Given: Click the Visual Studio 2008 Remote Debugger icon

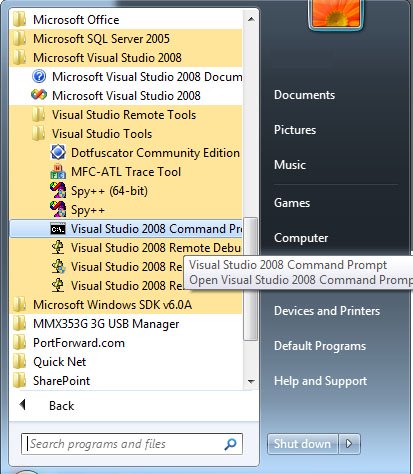Looking at the screenshot, I should coord(58,248).
